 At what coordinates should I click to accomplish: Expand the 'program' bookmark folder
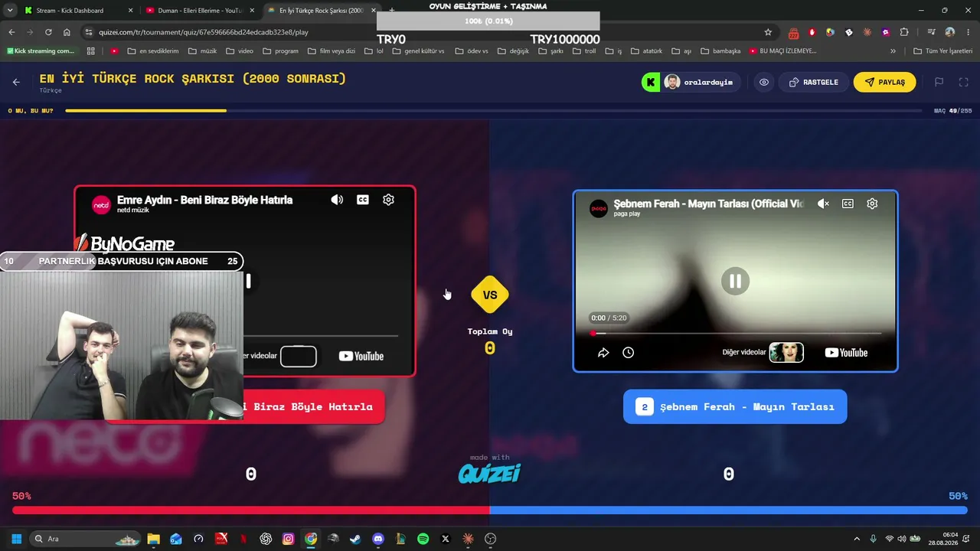(x=280, y=51)
